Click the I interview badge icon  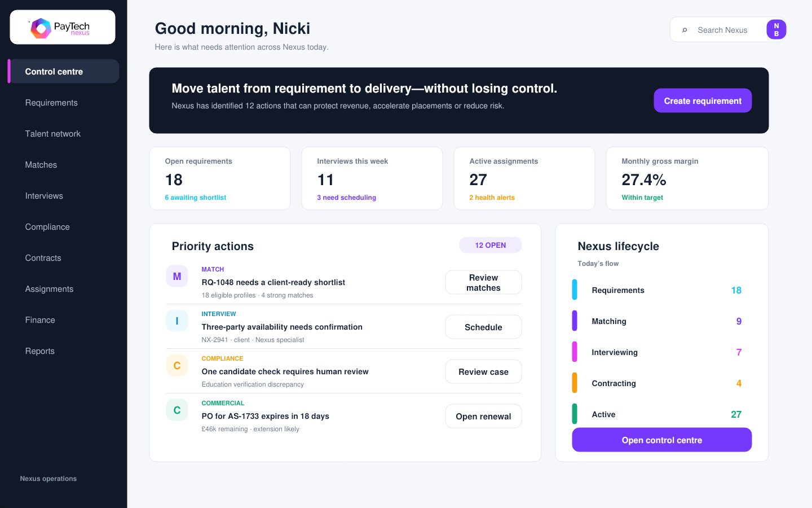[x=177, y=321]
